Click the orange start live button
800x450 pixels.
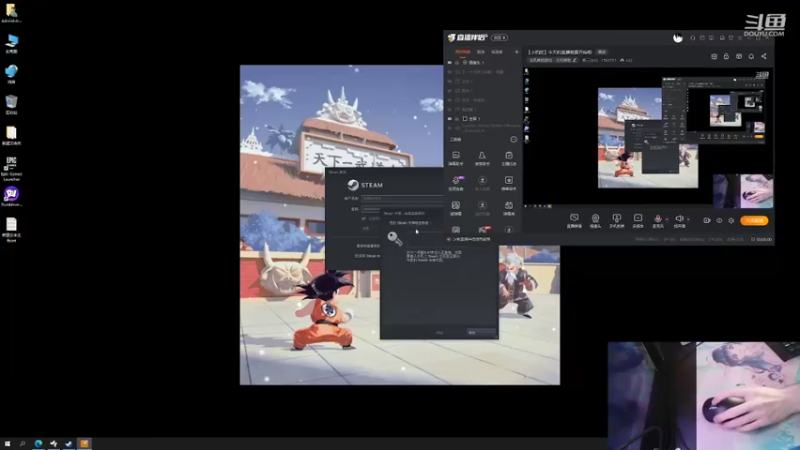coord(754,220)
